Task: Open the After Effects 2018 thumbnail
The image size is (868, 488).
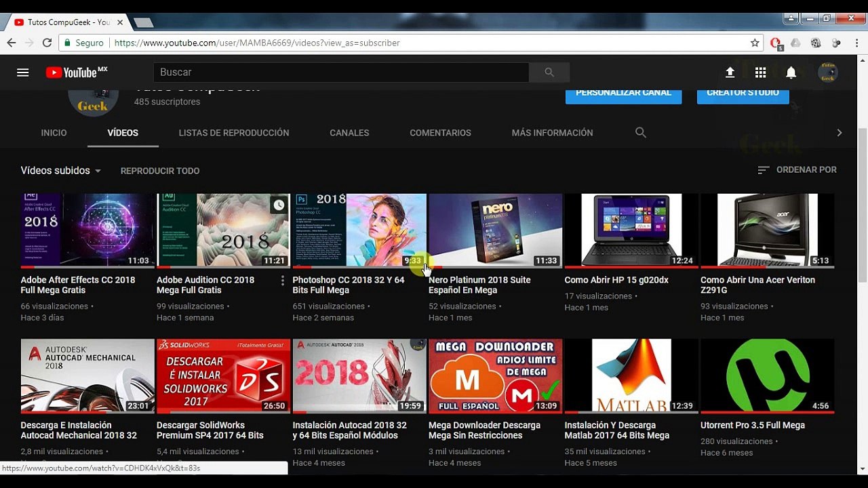Action: [x=87, y=230]
